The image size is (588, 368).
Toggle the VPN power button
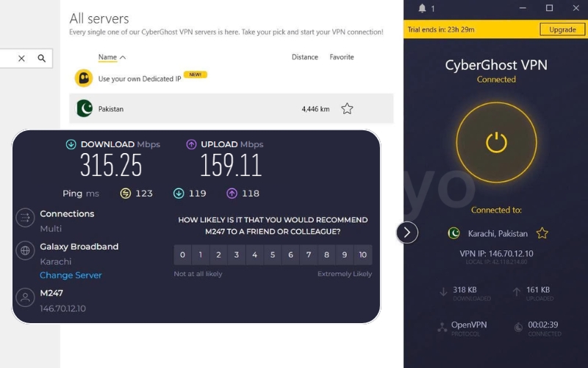click(x=496, y=142)
